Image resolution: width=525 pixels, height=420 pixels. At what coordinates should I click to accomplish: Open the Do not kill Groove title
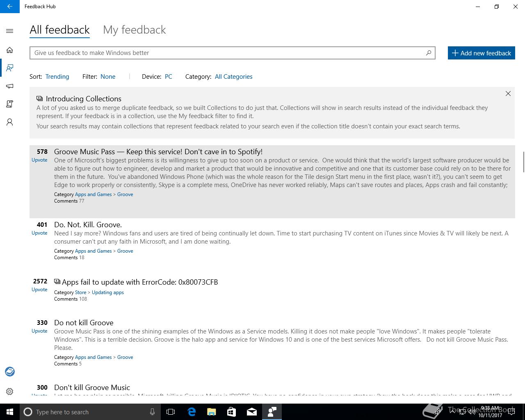[84, 323]
